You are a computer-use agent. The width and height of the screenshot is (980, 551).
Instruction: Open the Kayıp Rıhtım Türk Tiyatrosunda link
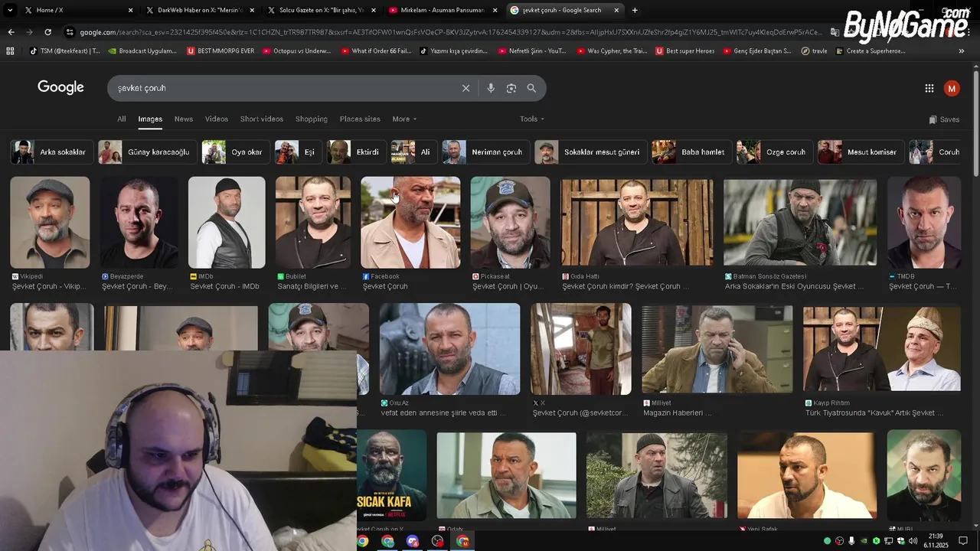pos(874,412)
